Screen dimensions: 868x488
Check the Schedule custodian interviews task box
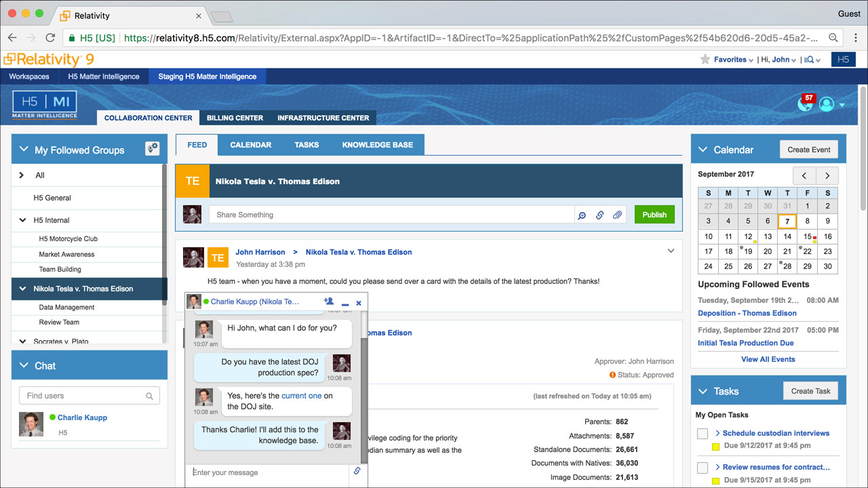(703, 434)
